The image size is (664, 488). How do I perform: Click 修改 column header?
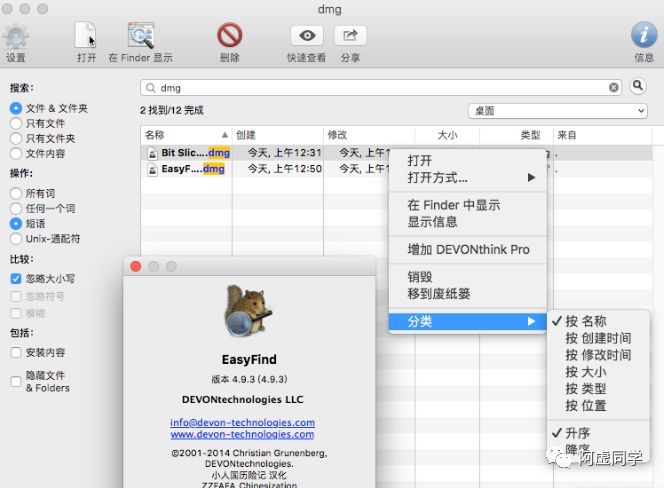click(x=369, y=135)
